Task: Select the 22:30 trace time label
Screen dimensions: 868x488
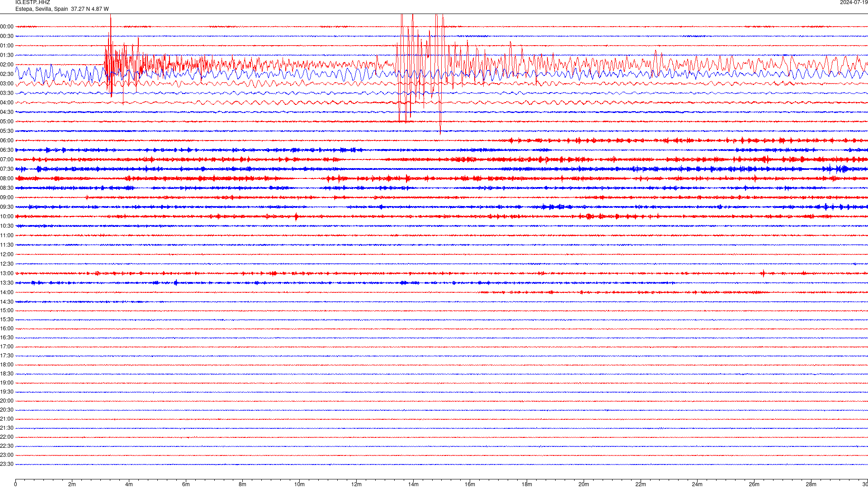Action: click(x=7, y=446)
